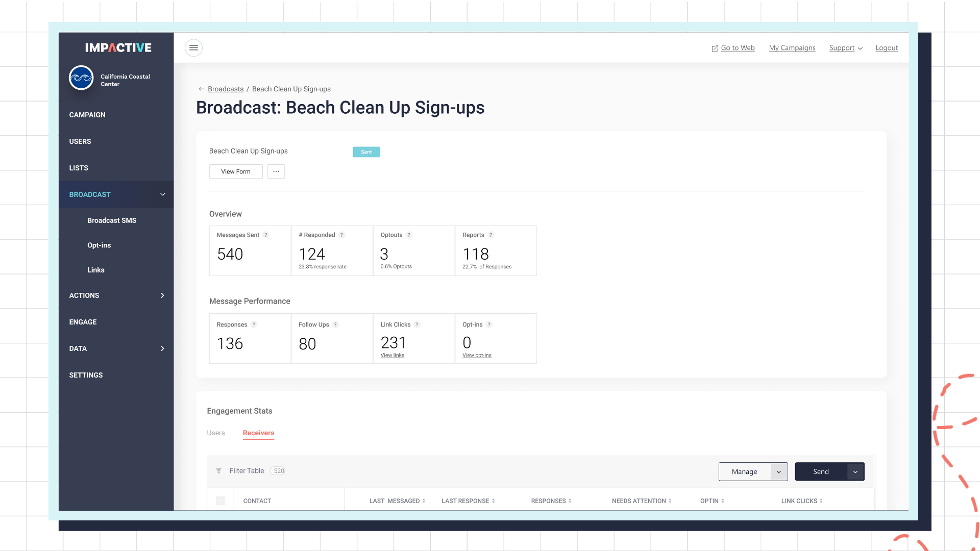Open the hamburger menu at top left
The height and width of the screenshot is (551, 980).
pyautogui.click(x=193, y=47)
